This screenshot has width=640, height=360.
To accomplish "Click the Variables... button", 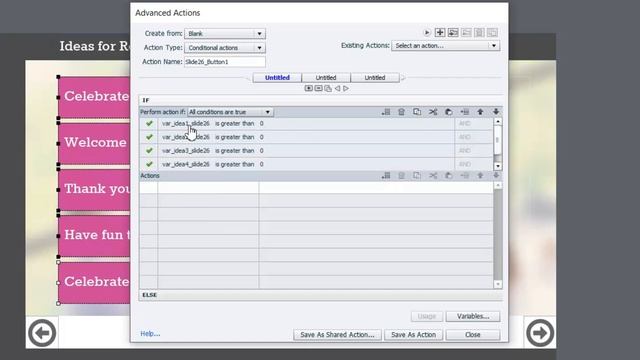I will pyautogui.click(x=473, y=316).
